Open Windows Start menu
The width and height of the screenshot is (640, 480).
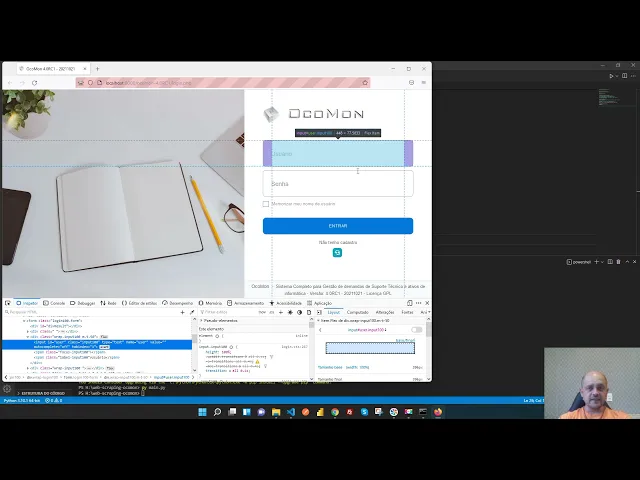point(202,412)
